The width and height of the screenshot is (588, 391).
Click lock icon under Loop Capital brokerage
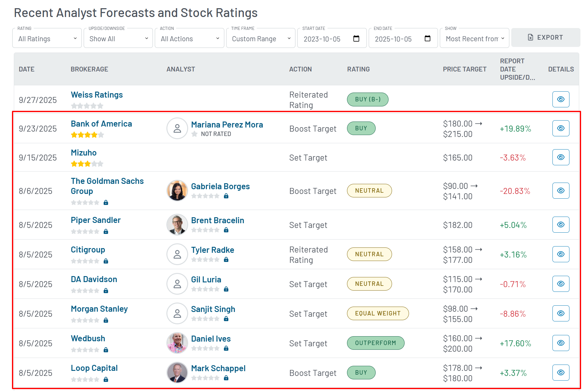point(106,379)
